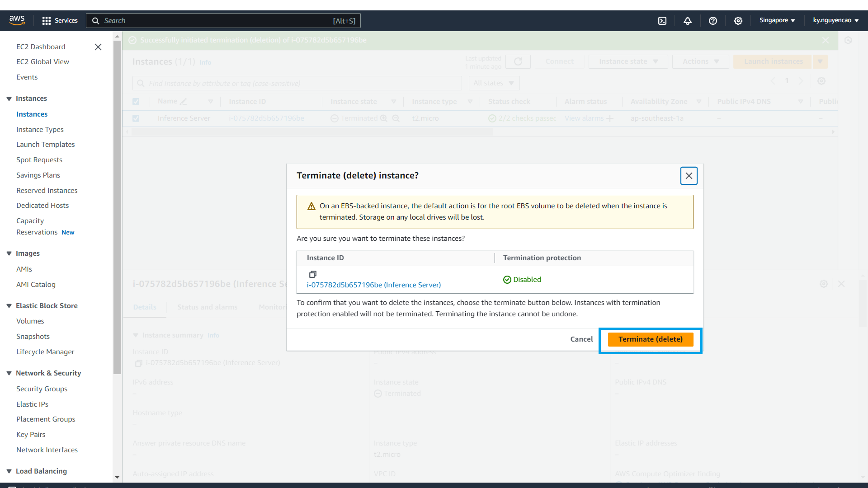Image resolution: width=868 pixels, height=488 pixels.
Task: Click the help question mark icon
Action: [x=712, y=20]
